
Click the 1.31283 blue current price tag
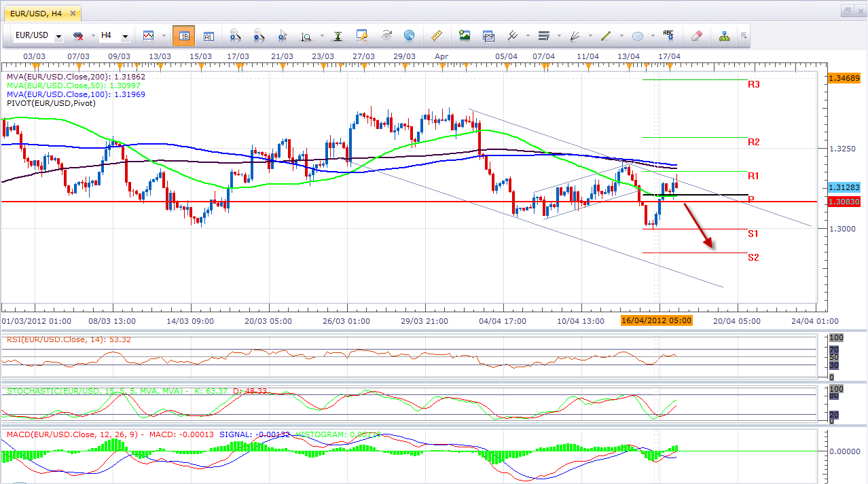click(844, 187)
